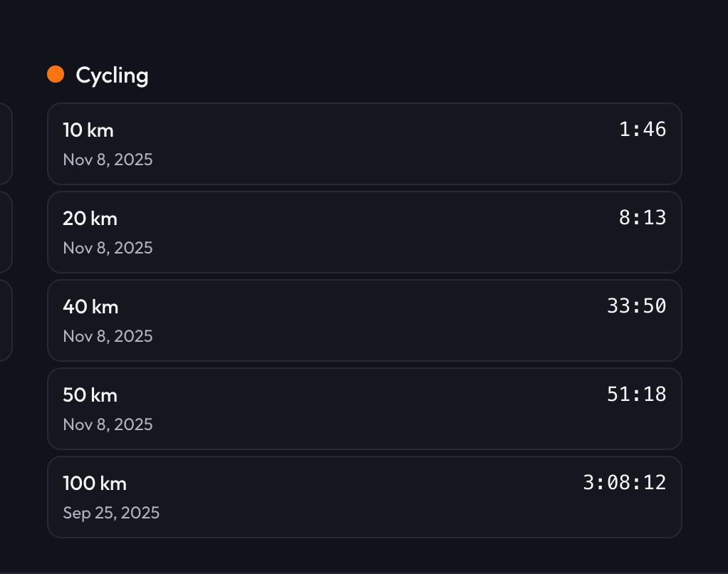
Task: Click the Sep 25, 2025 date
Action: [111, 513]
